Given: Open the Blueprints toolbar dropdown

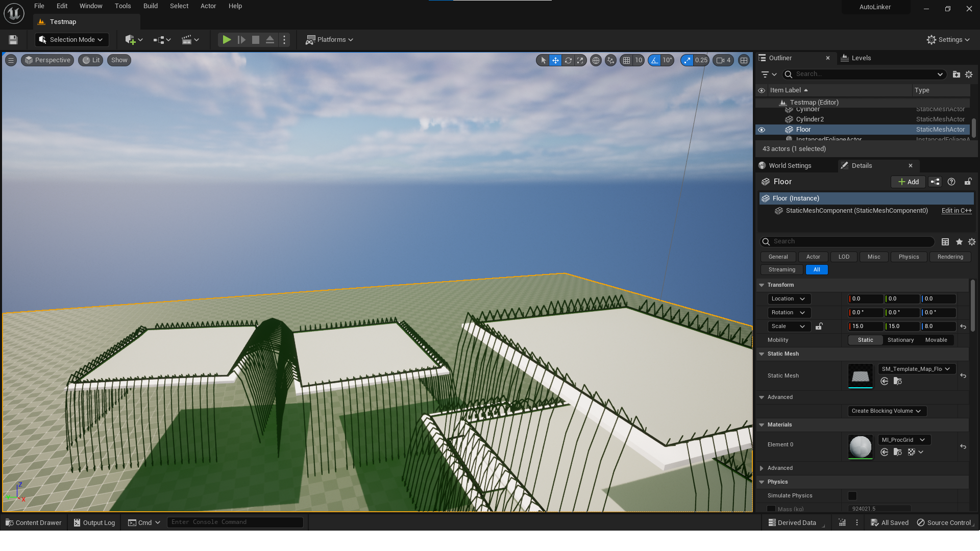Looking at the screenshot, I should [162, 40].
